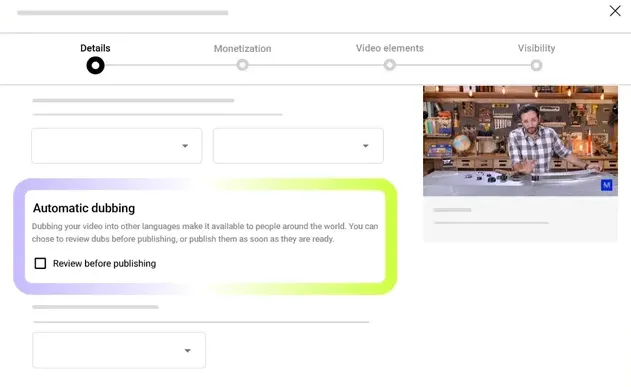Image resolution: width=631 pixels, height=387 pixels.
Task: Enable the Review before publishing checkbox
Action: (x=40, y=263)
